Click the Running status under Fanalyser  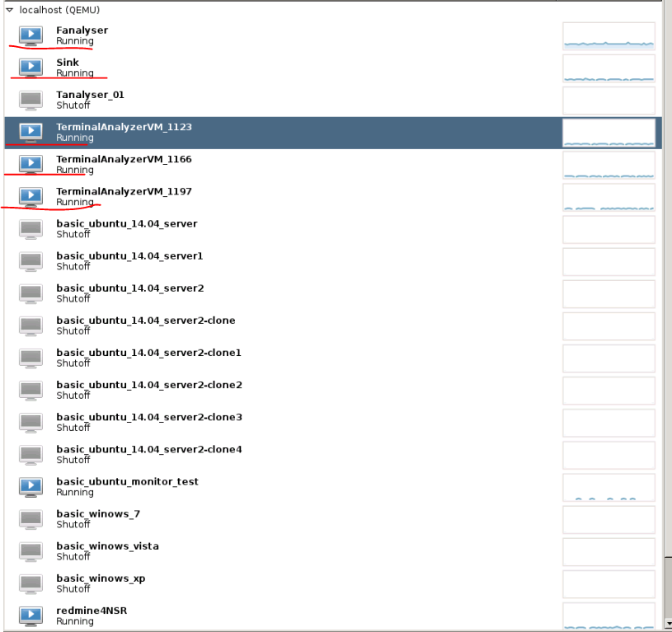point(74,41)
